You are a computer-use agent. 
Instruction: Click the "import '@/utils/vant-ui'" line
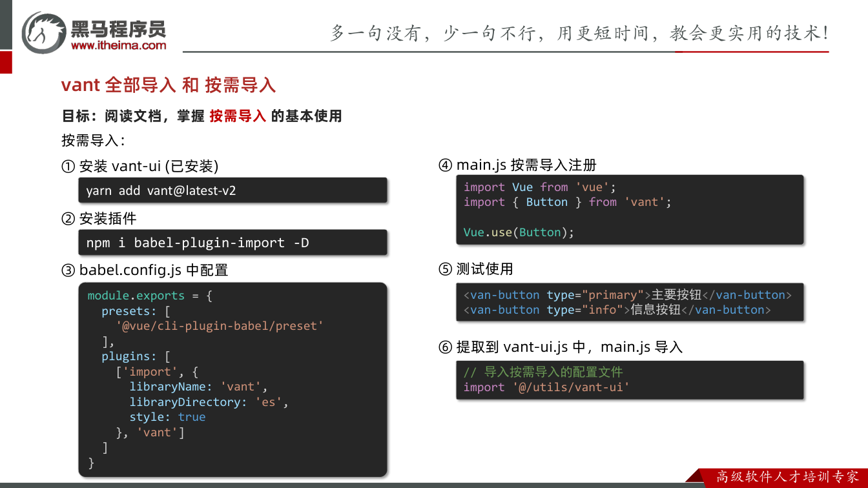[546, 387]
